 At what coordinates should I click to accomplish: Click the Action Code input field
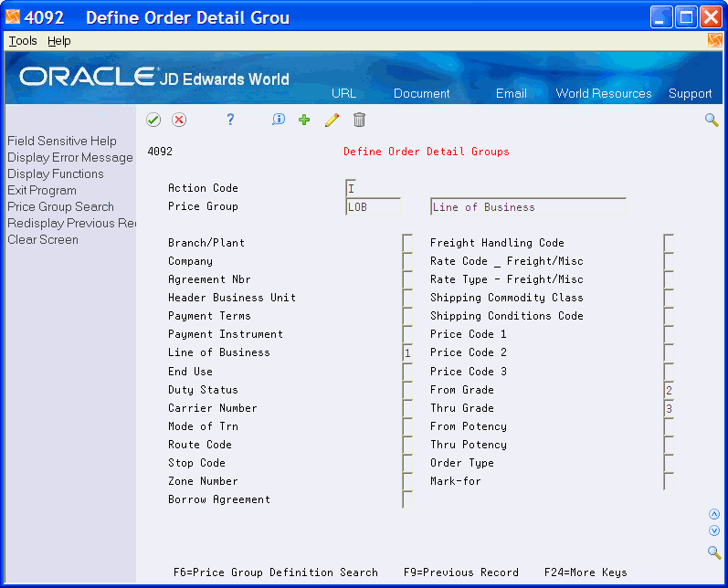(351, 188)
